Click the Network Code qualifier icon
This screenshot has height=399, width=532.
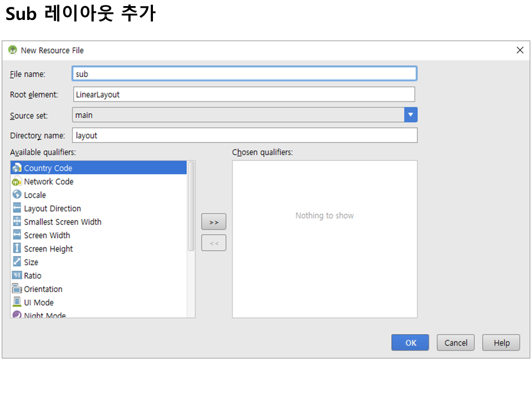point(17,181)
